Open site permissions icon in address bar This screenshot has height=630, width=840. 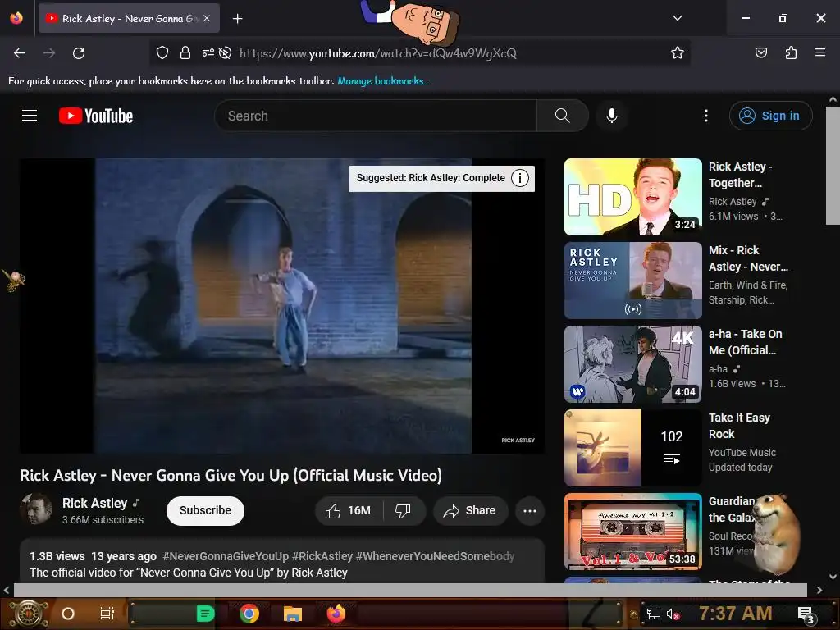click(x=208, y=52)
